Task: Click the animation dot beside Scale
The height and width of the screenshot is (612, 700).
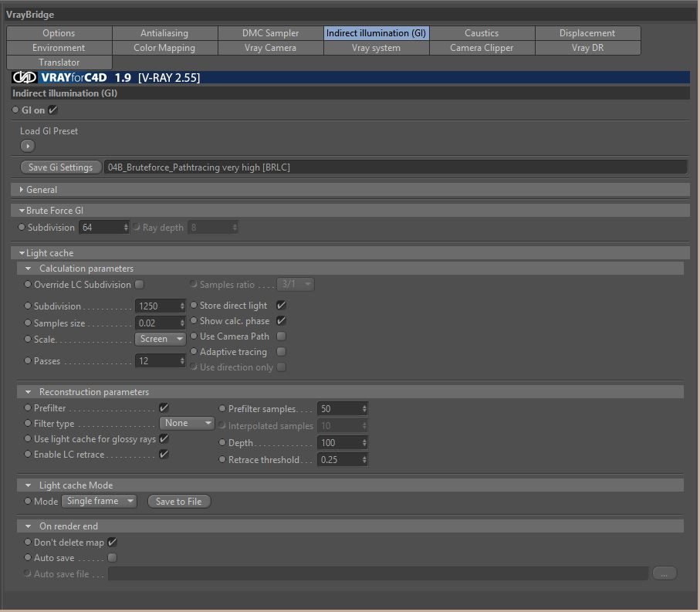Action: click(x=28, y=339)
